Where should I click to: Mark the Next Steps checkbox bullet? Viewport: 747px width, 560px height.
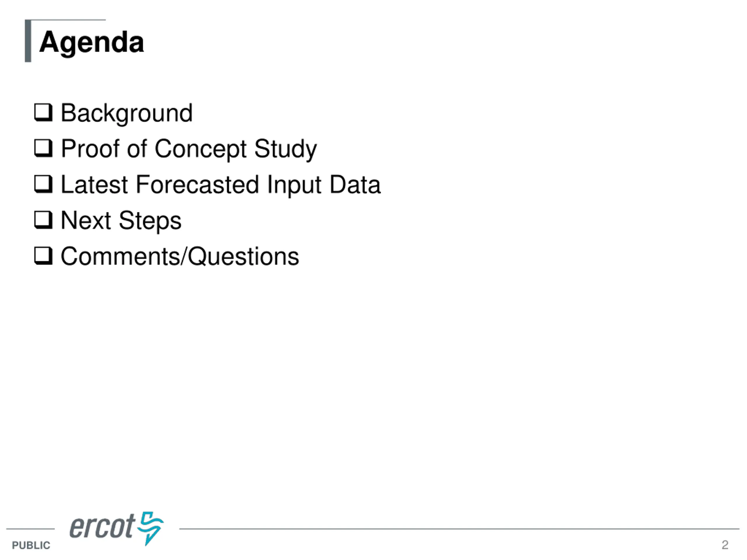(43, 220)
